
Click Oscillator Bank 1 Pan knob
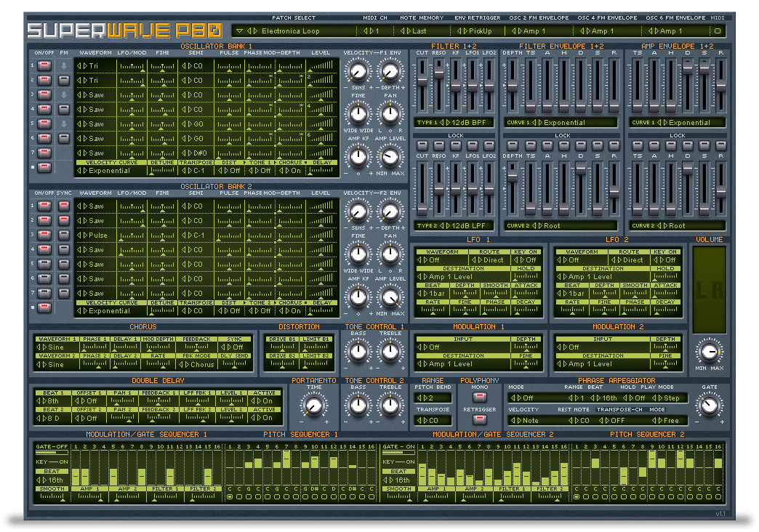[x=390, y=113]
